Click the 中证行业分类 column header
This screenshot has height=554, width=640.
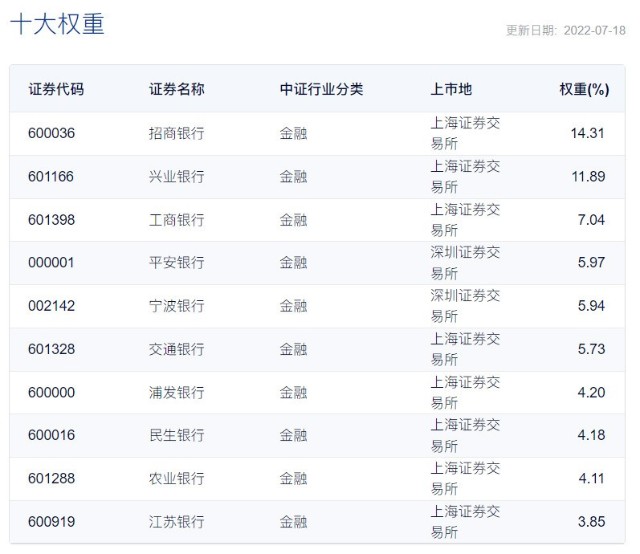pyautogui.click(x=321, y=89)
